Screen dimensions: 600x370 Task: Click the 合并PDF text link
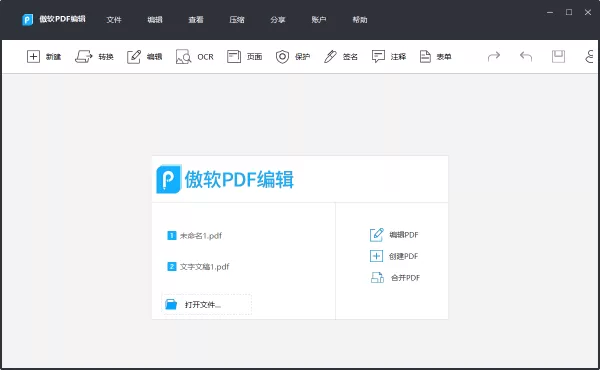tap(405, 278)
